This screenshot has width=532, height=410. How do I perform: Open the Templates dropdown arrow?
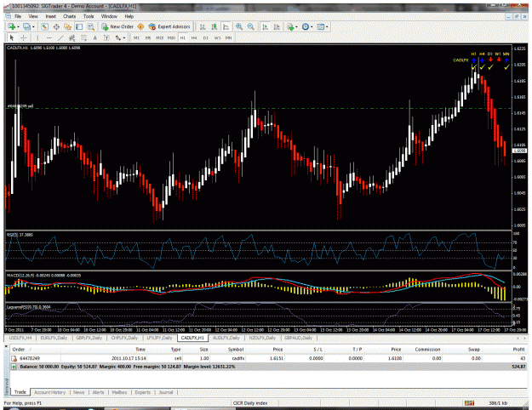point(327,26)
